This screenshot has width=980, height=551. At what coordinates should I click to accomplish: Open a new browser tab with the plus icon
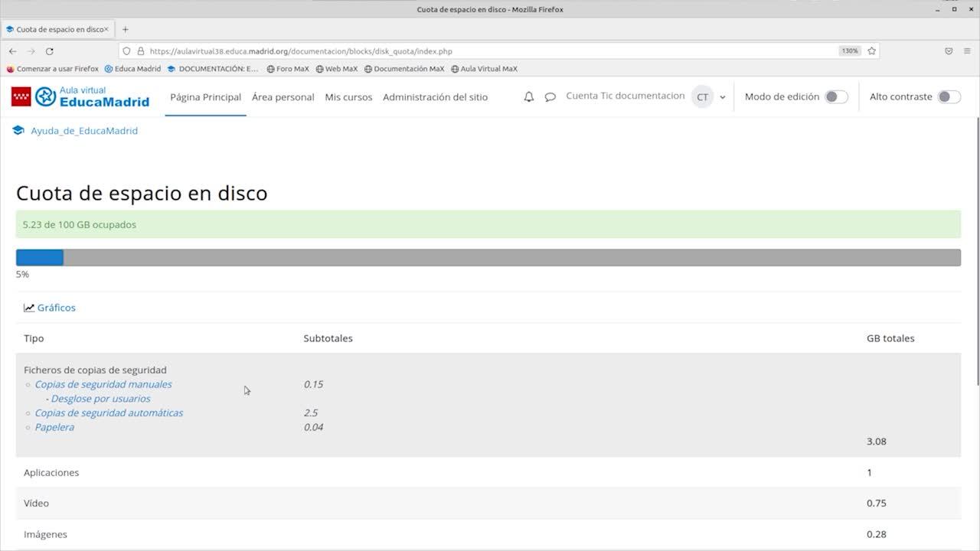(126, 29)
